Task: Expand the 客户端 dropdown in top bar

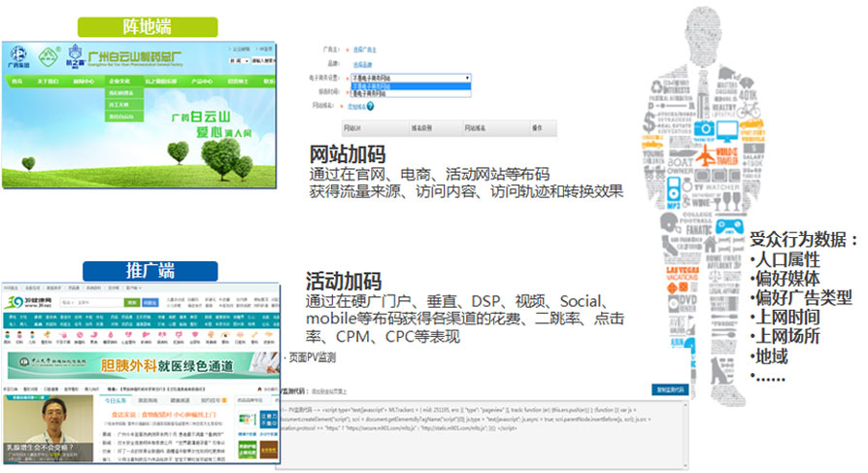Action: pos(133,288)
